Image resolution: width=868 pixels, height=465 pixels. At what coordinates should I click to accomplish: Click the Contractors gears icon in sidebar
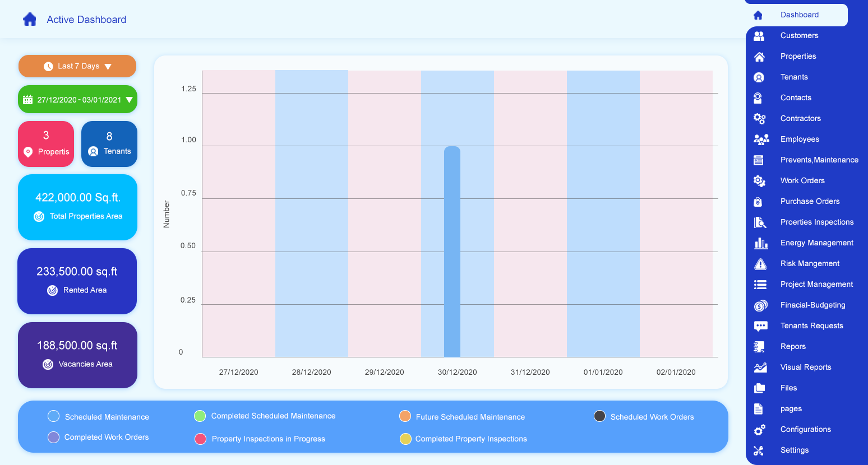tap(759, 118)
